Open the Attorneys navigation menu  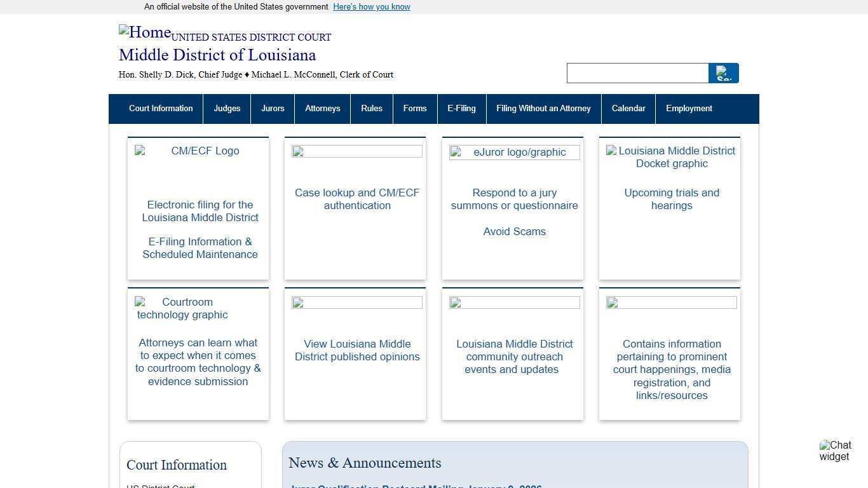tap(322, 109)
